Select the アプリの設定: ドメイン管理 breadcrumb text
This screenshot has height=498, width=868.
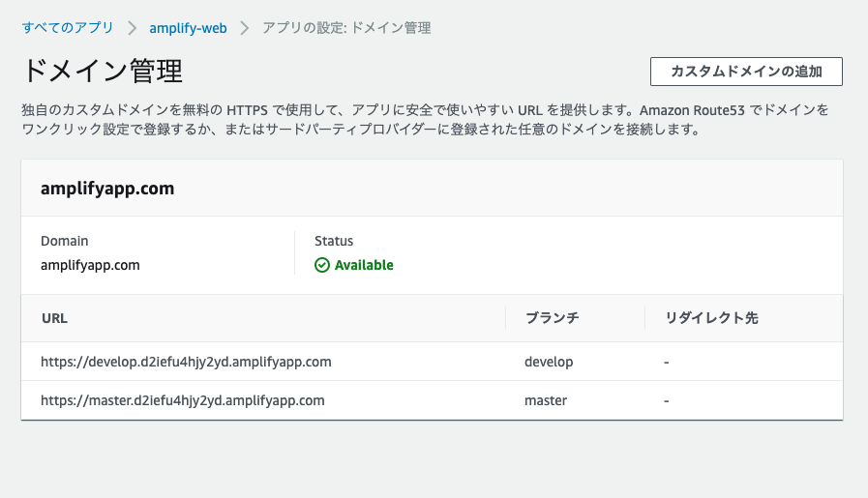(x=346, y=28)
